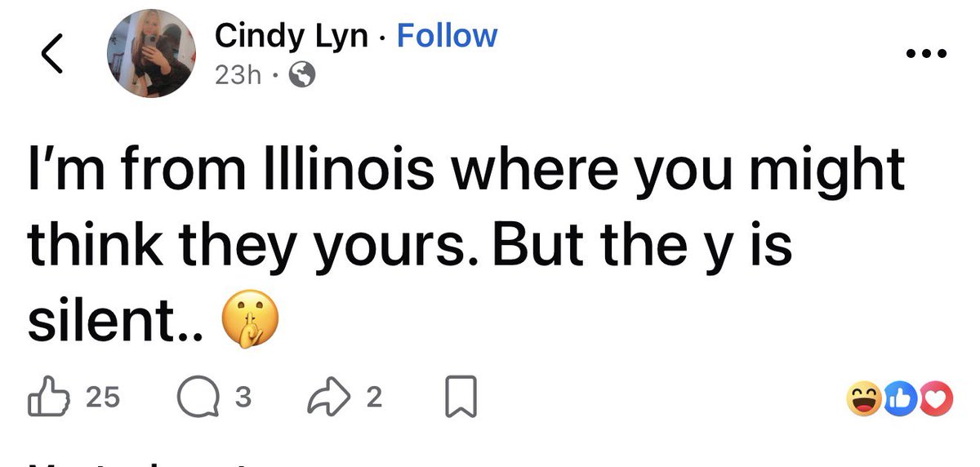View public audience globe icon

click(301, 76)
